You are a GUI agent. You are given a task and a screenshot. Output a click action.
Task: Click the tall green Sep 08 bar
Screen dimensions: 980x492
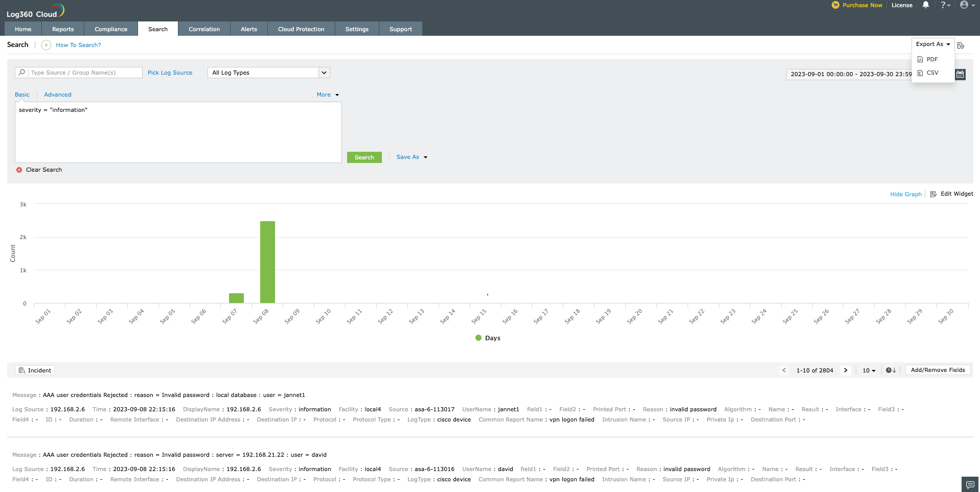(x=267, y=262)
